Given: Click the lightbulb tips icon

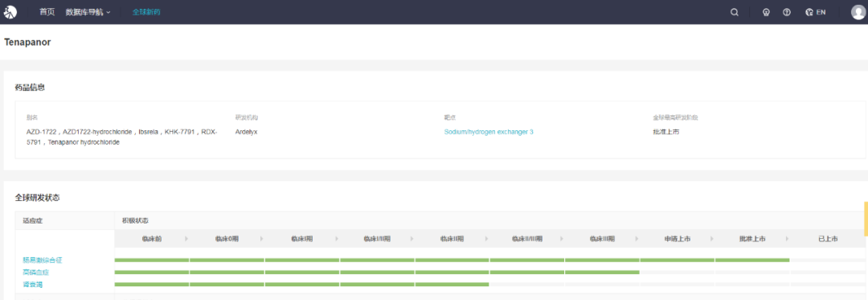Looking at the screenshot, I should tap(766, 12).
